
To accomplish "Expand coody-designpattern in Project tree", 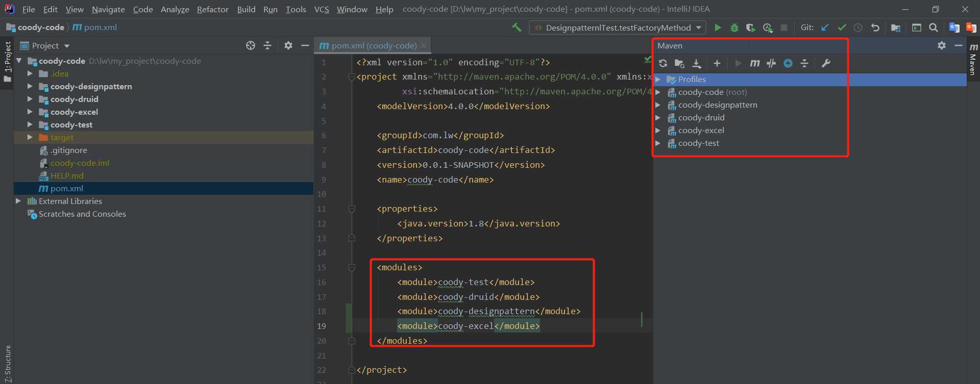I will click(30, 86).
